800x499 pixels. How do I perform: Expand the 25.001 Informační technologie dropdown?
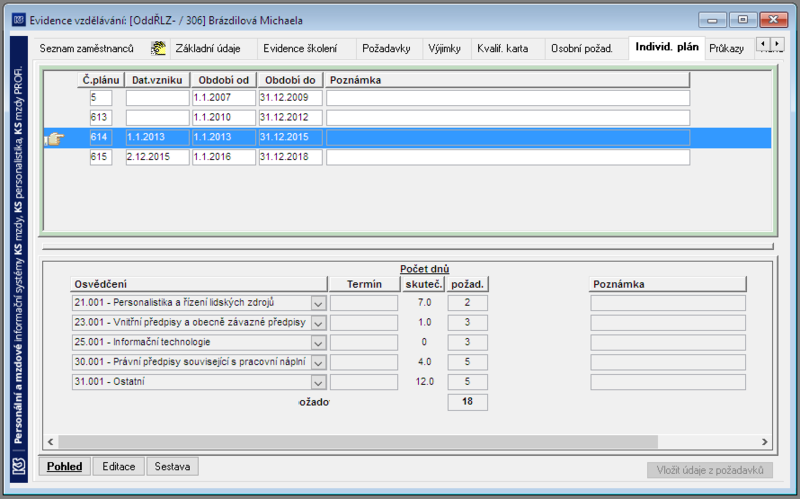[x=318, y=342]
